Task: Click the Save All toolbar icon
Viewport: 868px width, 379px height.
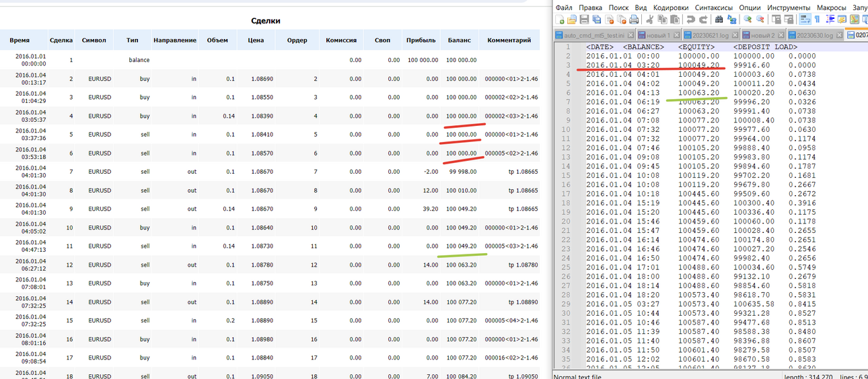Action: 597,20
